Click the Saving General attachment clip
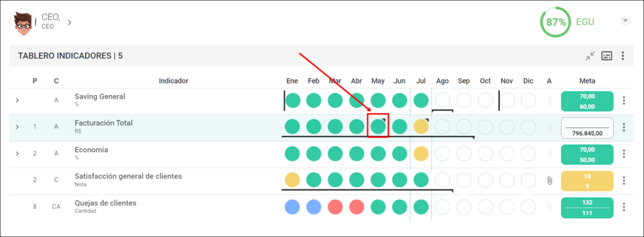This screenshot has height=237, width=644. [550, 101]
